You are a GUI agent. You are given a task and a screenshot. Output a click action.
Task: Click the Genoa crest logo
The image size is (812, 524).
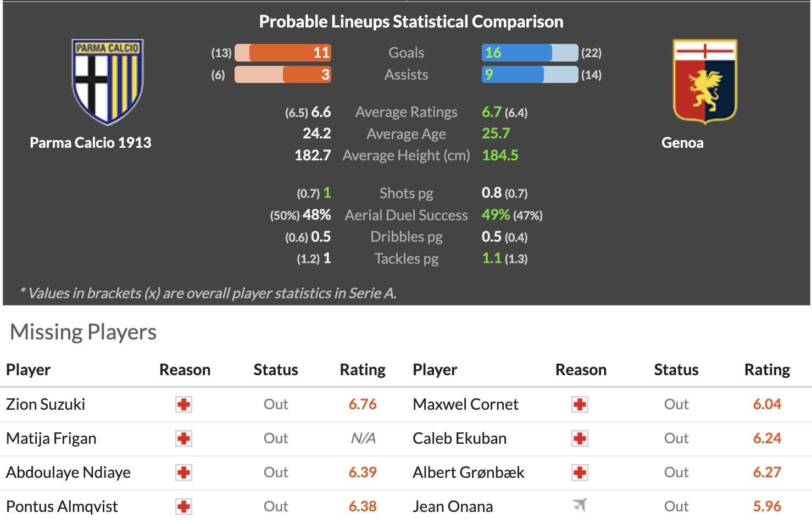[705, 81]
